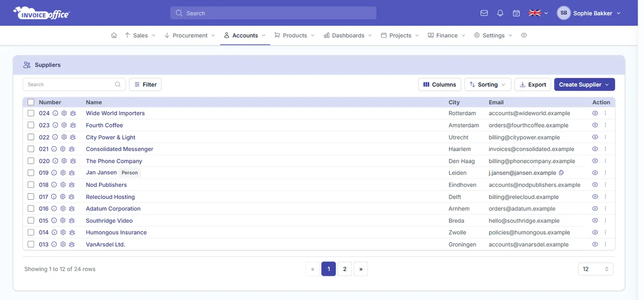Click the Invoice Office logo
The image size is (644, 300).
pos(41,13)
